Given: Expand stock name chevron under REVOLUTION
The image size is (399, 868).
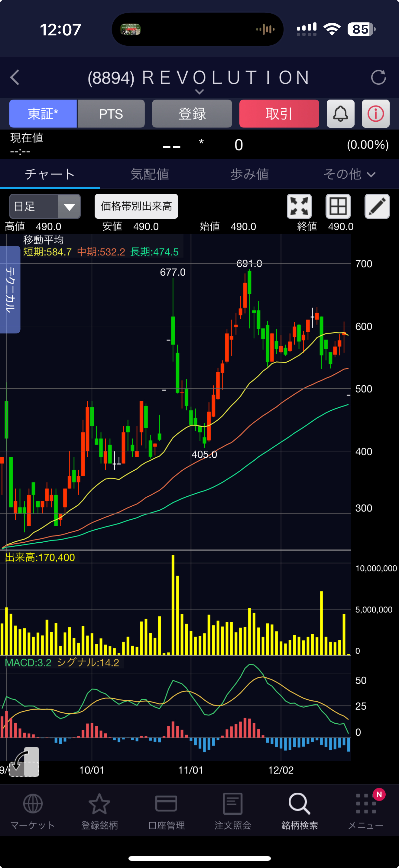Looking at the screenshot, I should click(x=199, y=92).
